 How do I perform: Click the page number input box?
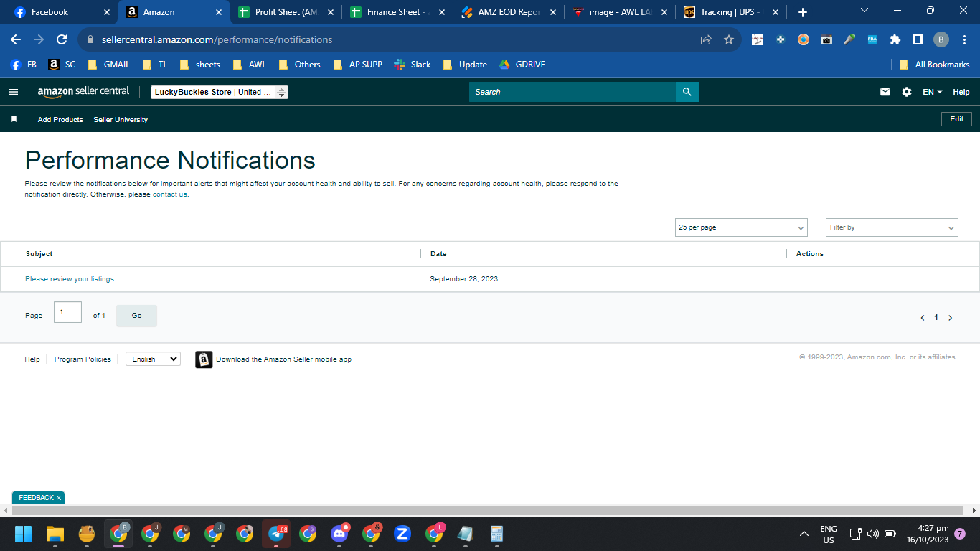67,312
